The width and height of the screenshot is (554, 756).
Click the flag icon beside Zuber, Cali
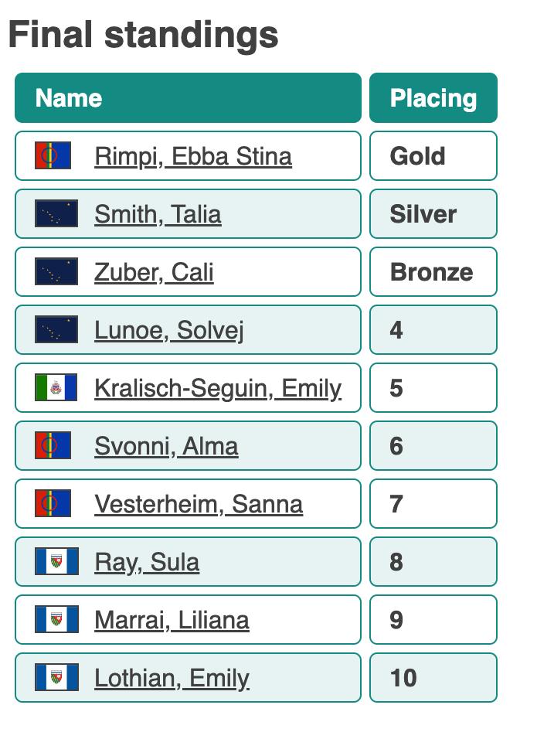56,271
